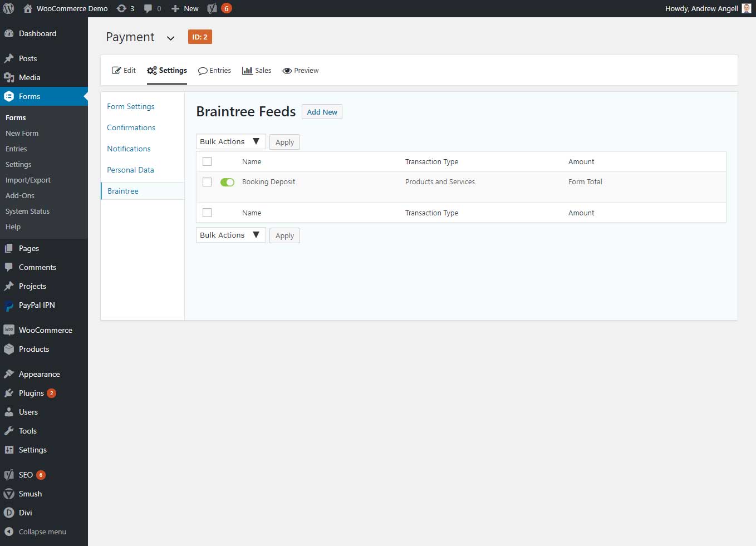This screenshot has width=756, height=546.
Task: Open Notifications settings section
Action: pyautogui.click(x=129, y=149)
